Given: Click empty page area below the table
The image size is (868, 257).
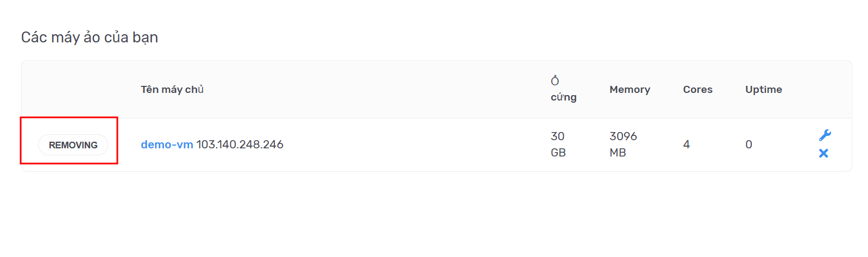Looking at the screenshot, I should click(x=435, y=217).
